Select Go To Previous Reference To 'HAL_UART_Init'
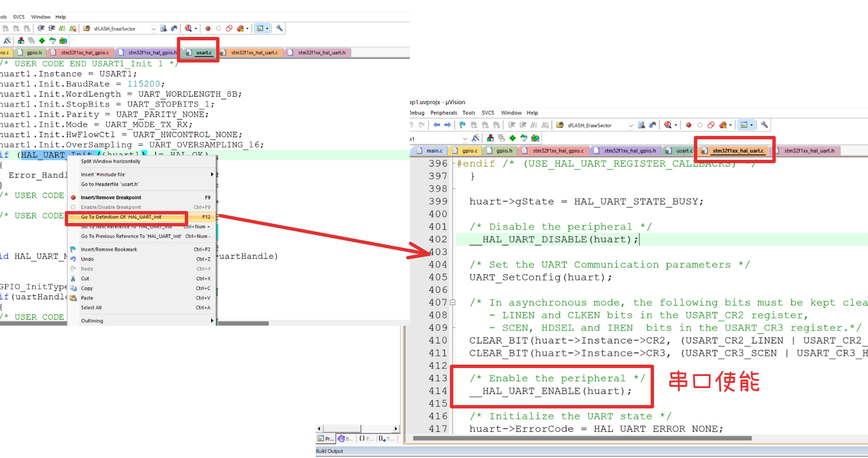868x458 pixels. (141, 236)
